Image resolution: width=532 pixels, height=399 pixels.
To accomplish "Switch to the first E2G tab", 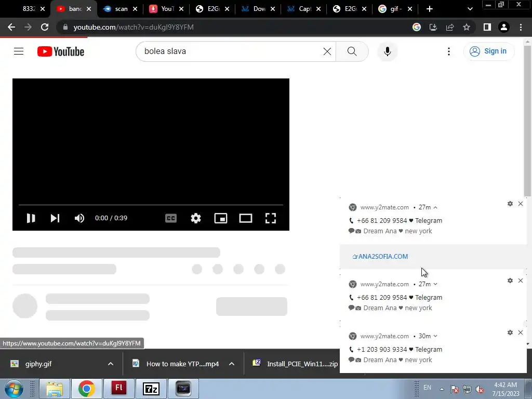I will [x=212, y=9].
